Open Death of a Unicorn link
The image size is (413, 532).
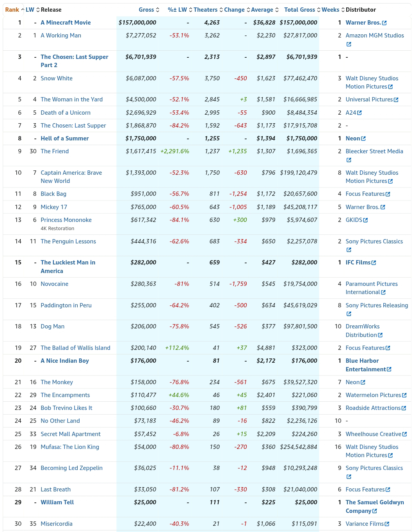(x=66, y=113)
